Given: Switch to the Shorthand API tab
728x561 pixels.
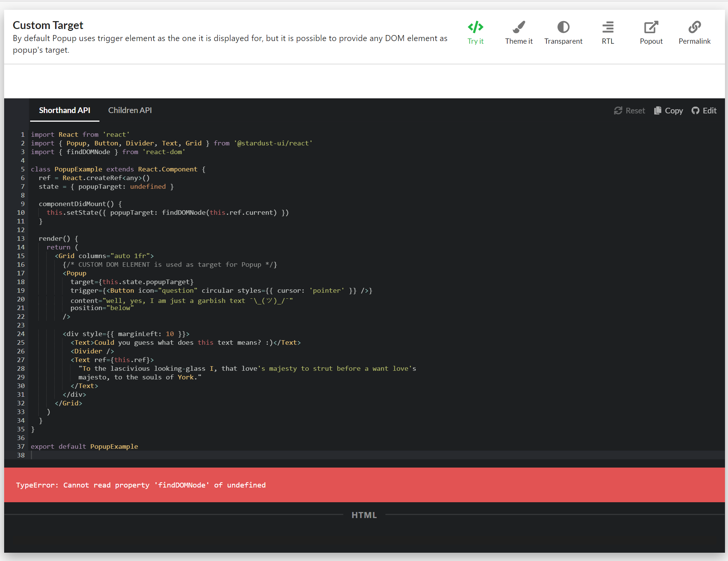Looking at the screenshot, I should click(x=64, y=110).
